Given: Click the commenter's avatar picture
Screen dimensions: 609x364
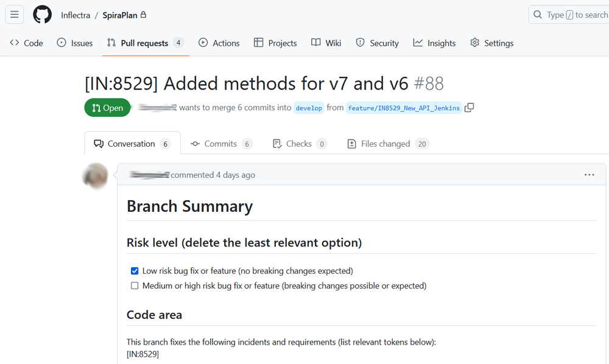Looking at the screenshot, I should tap(95, 176).
